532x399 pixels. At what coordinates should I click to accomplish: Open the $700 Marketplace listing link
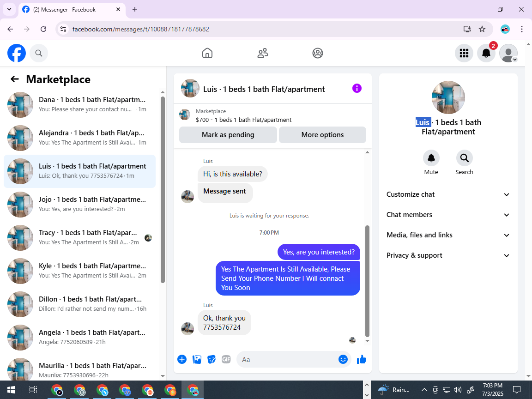(x=243, y=120)
